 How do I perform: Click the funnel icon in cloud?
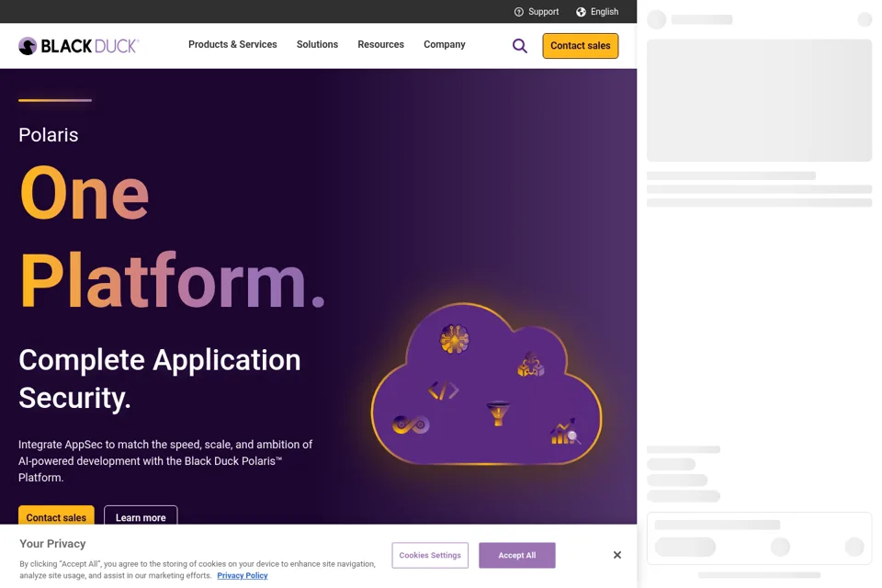pos(498,413)
